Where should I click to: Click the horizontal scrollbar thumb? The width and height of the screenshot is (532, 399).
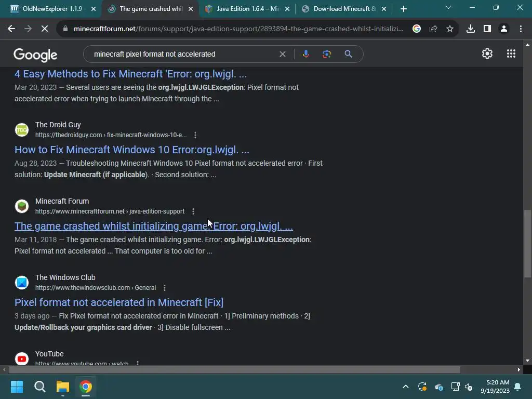point(234,369)
